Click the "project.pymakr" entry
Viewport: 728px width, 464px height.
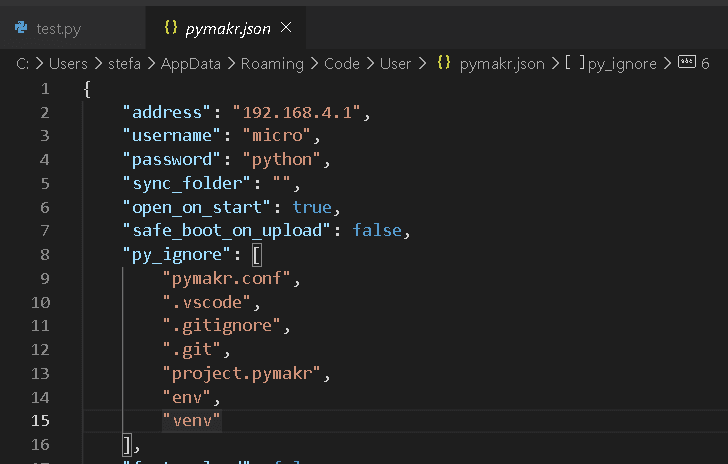241,373
